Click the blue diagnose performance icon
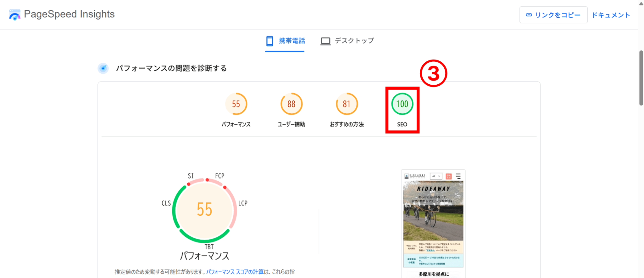Screen dimensions: 644x278 [x=103, y=68]
